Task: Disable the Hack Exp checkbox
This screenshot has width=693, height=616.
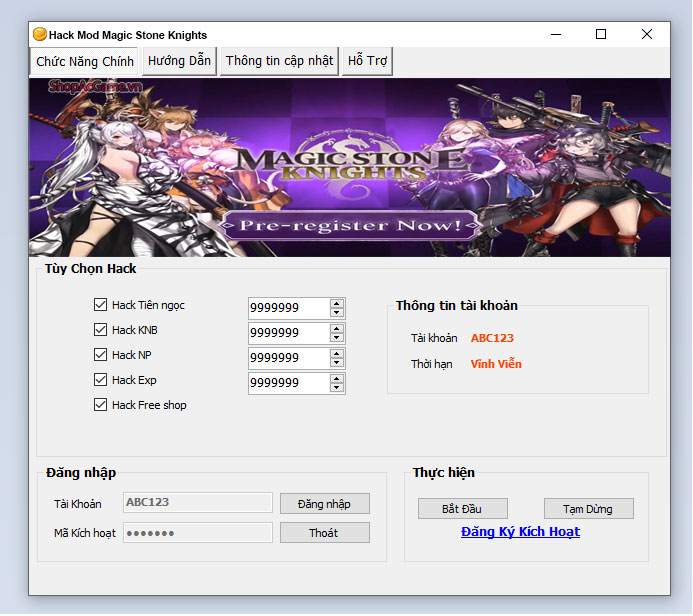Action: pos(100,380)
